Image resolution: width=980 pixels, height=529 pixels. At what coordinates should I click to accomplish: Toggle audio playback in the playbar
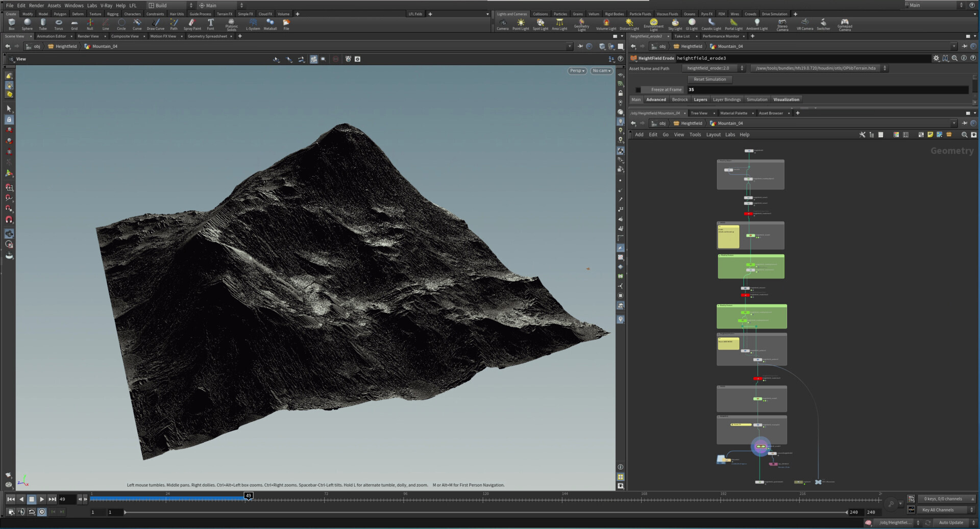click(x=21, y=512)
